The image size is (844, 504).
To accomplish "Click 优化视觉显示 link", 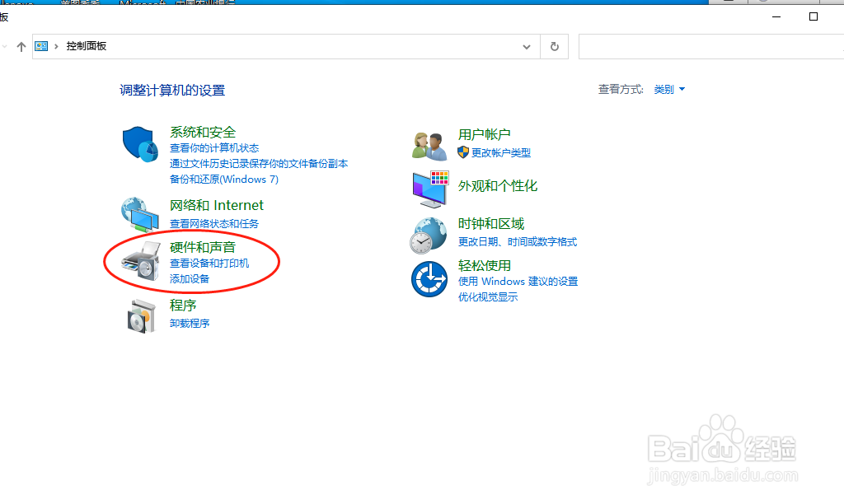I will tap(488, 297).
